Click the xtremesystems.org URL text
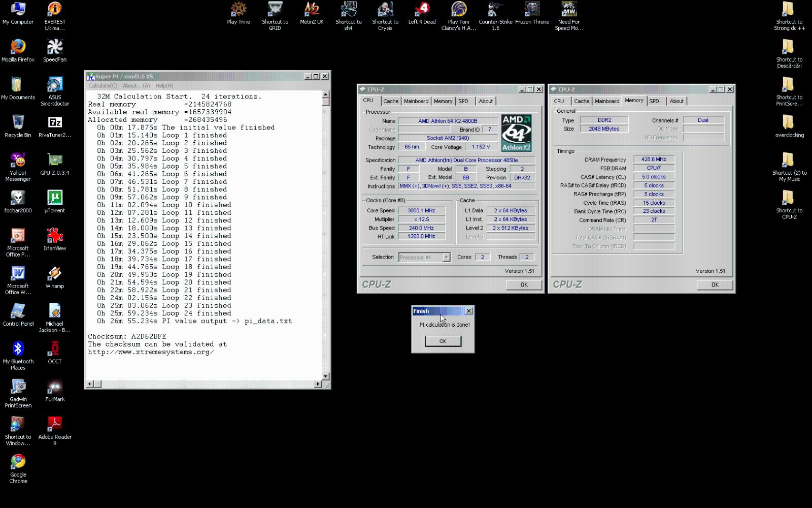 [151, 352]
